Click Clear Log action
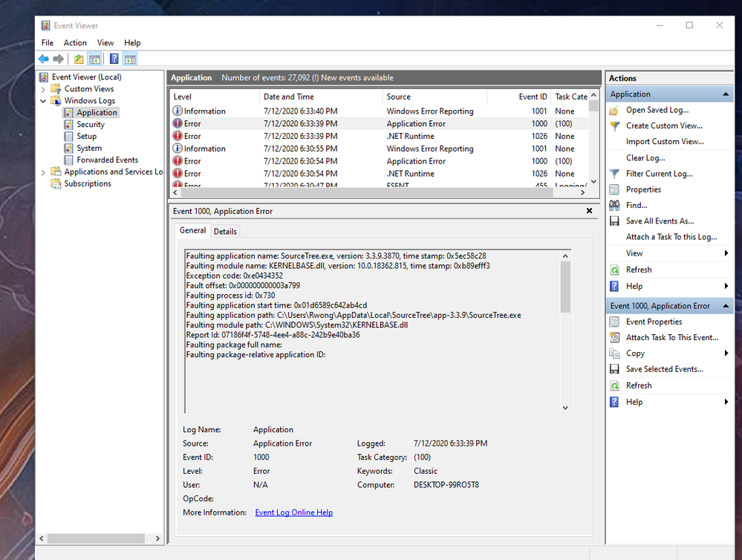 [x=645, y=158]
